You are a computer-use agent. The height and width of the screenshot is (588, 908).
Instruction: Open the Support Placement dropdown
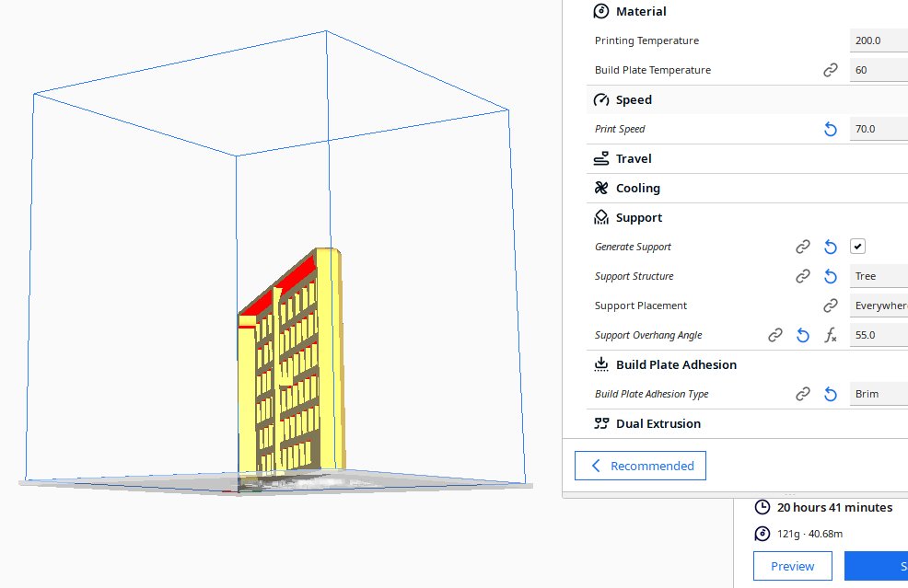[x=879, y=306]
